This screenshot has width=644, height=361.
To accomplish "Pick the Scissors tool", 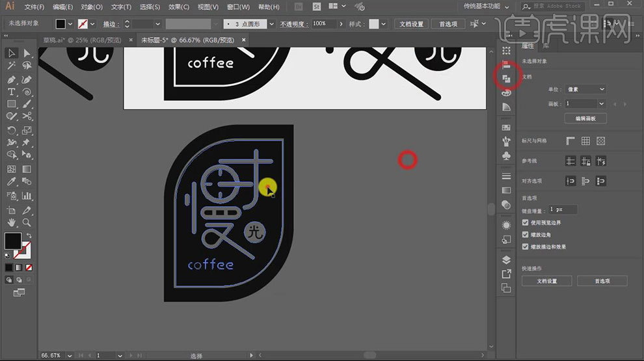I will [x=27, y=116].
